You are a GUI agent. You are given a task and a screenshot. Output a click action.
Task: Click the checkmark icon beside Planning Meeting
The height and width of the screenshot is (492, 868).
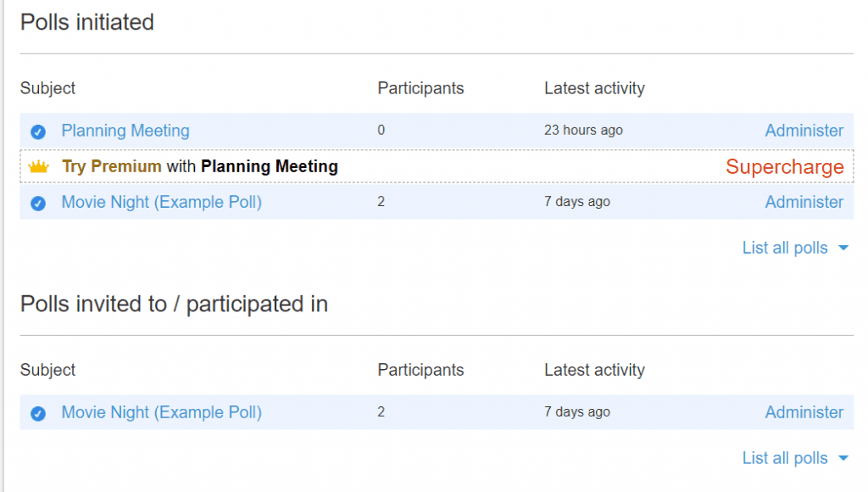[x=38, y=131]
